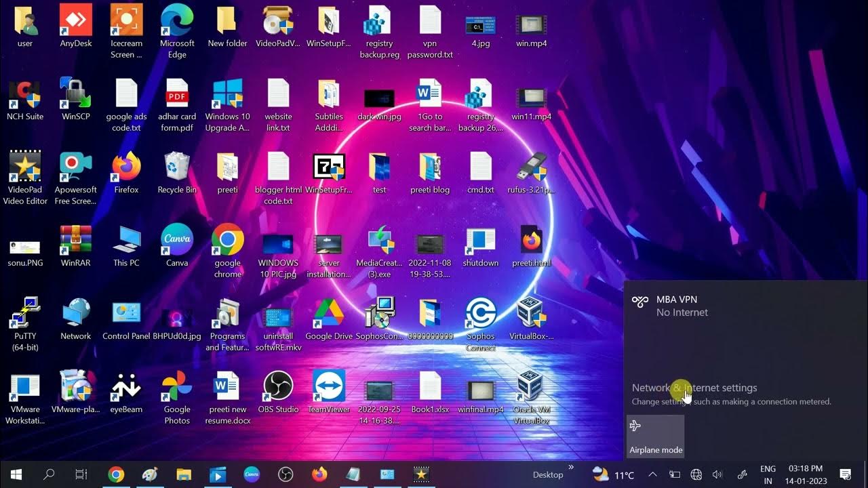Viewport: 868px width, 488px height.
Task: Select the vpn password.txt file
Action: (x=430, y=32)
